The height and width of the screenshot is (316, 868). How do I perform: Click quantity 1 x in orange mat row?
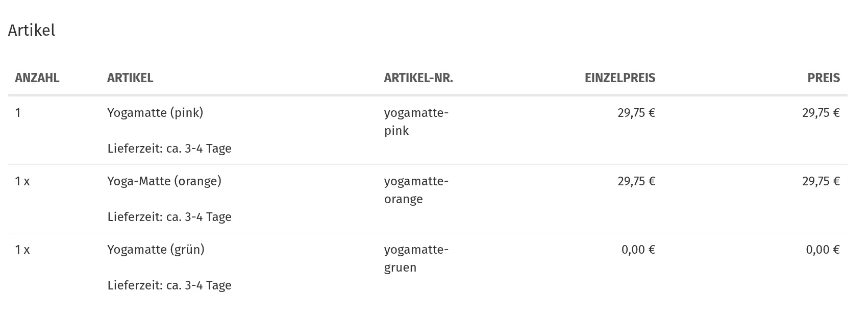tap(22, 181)
